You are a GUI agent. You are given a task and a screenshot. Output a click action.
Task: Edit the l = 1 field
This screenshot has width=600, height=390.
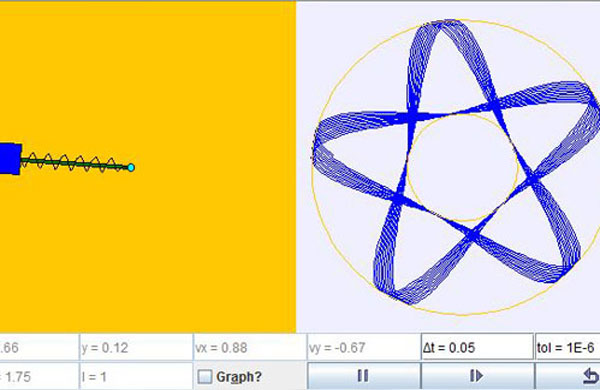point(136,377)
